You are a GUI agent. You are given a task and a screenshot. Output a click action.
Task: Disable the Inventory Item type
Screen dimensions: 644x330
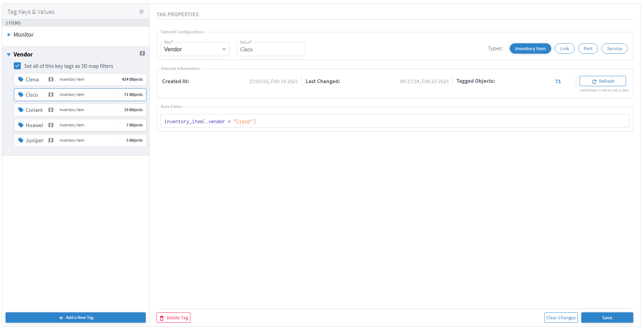pos(530,48)
